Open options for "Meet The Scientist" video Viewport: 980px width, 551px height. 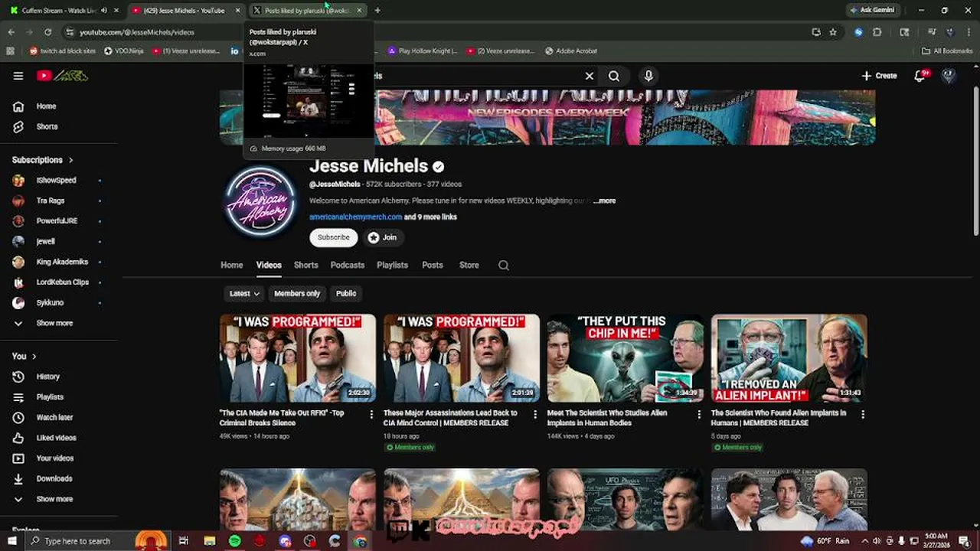pyautogui.click(x=699, y=414)
